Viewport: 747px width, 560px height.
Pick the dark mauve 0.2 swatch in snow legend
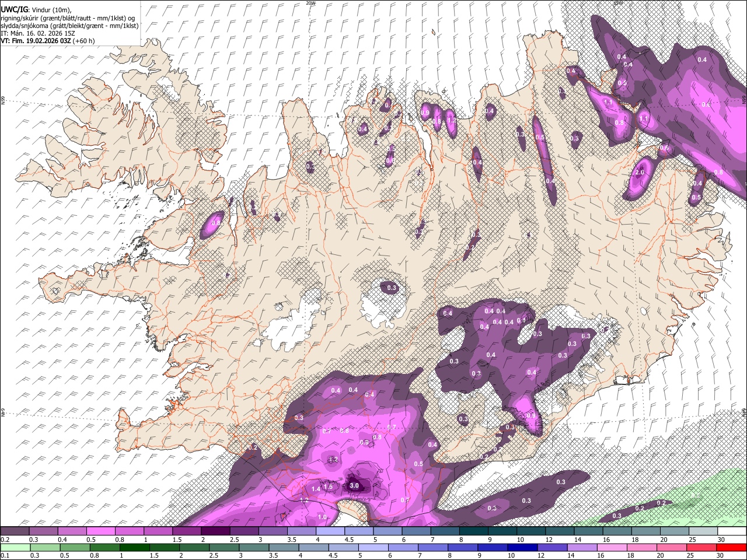click(x=15, y=531)
